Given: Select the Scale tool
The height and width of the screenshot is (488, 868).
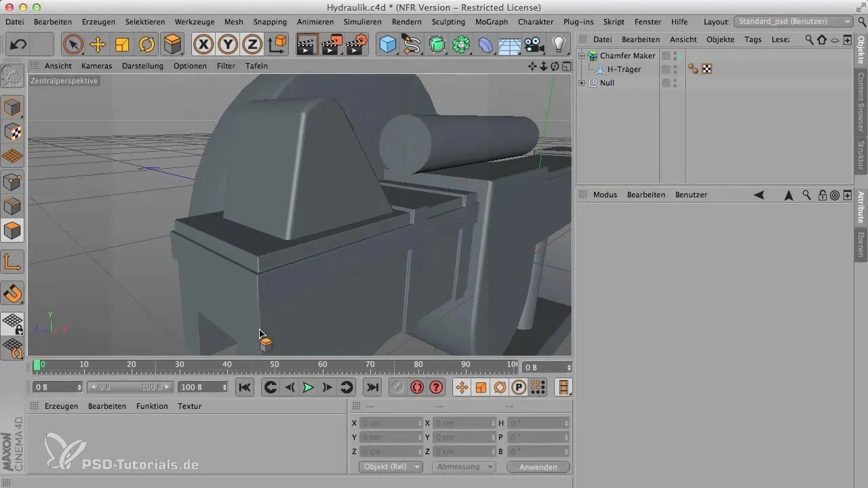Looking at the screenshot, I should point(122,45).
